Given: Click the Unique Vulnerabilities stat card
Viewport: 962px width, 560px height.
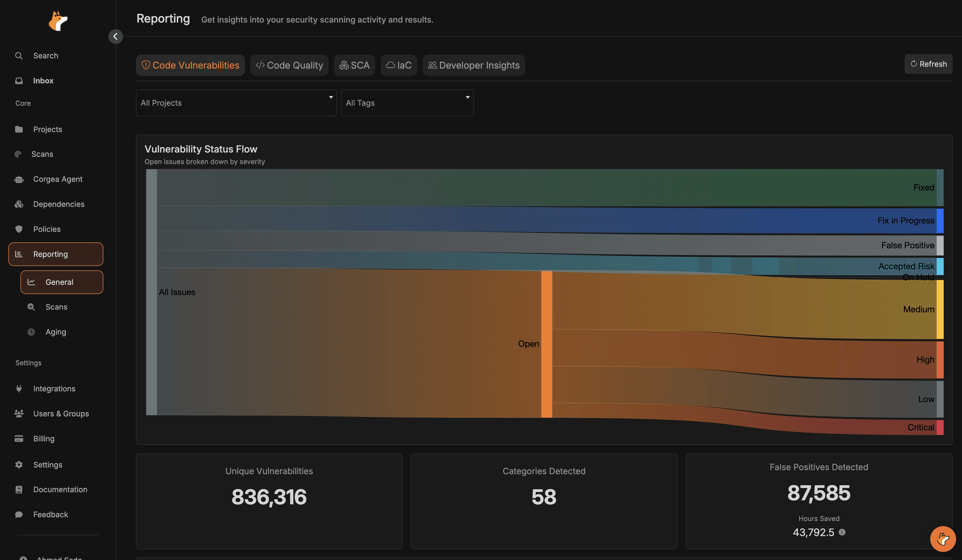Looking at the screenshot, I should [269, 501].
